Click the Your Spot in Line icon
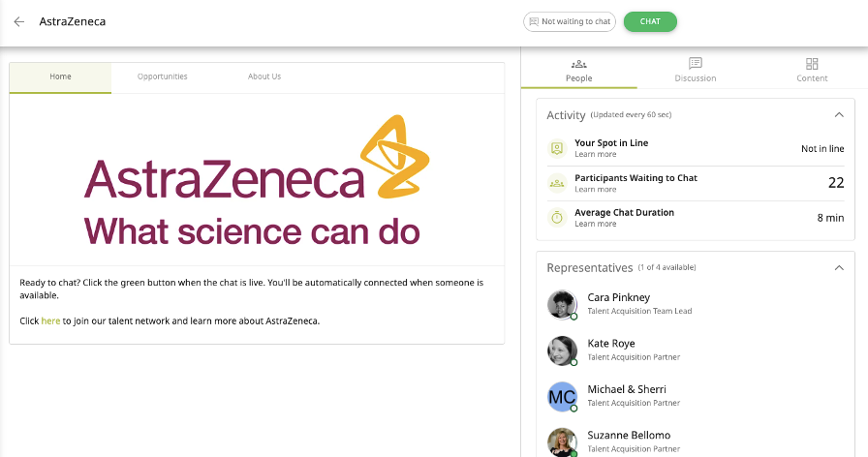 click(557, 148)
